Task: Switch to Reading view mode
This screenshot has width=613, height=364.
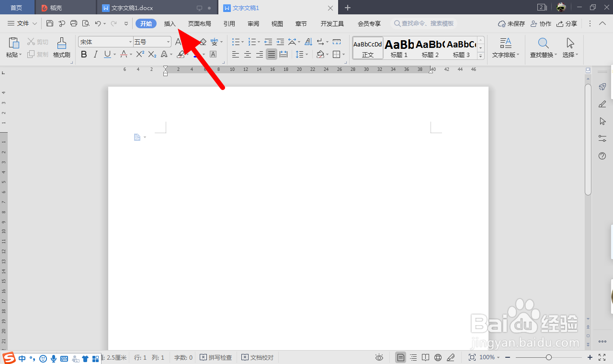Action: (426, 357)
